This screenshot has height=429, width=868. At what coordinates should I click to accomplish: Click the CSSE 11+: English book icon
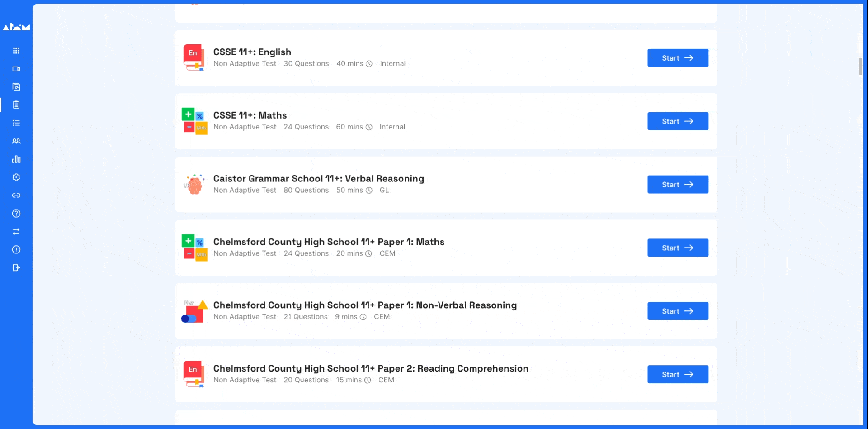click(194, 58)
